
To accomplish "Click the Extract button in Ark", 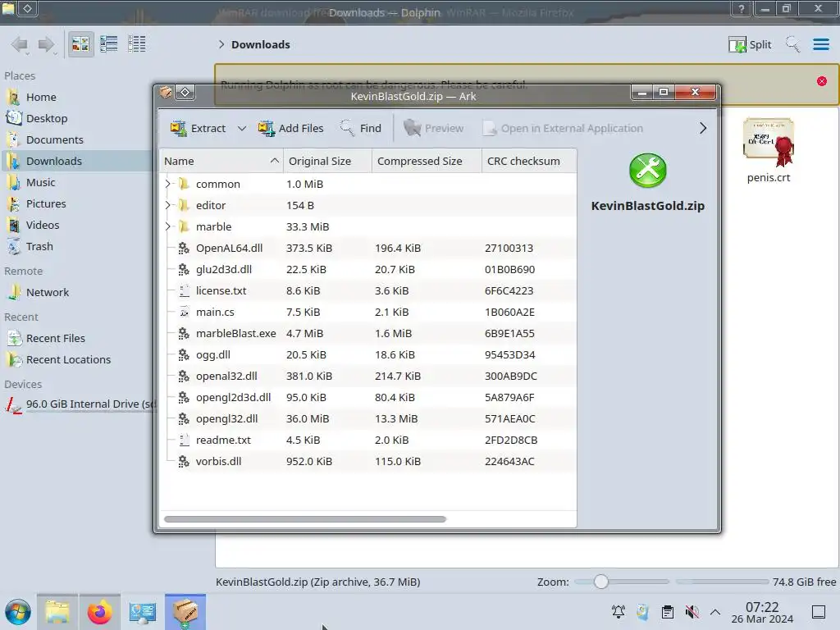I will tap(198, 129).
